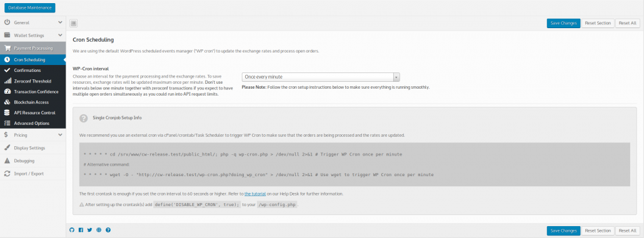Viewport: 644px width, 238px height.
Task: Click the Import / Export refresh arrows icon
Action: (x=7, y=174)
